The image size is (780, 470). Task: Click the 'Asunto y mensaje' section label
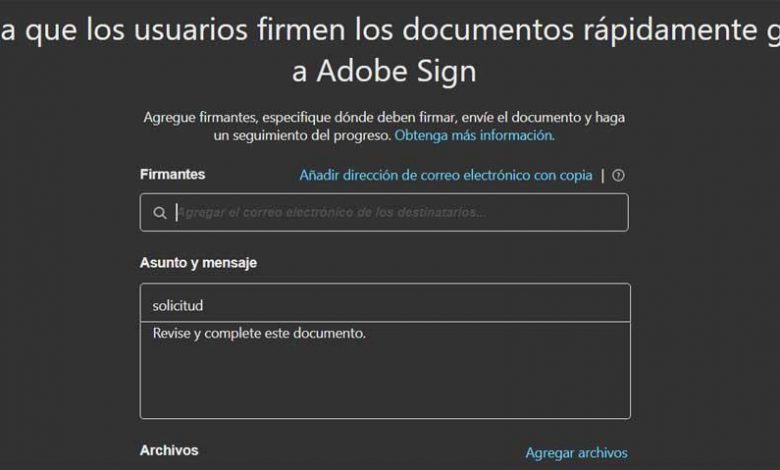coord(198,263)
